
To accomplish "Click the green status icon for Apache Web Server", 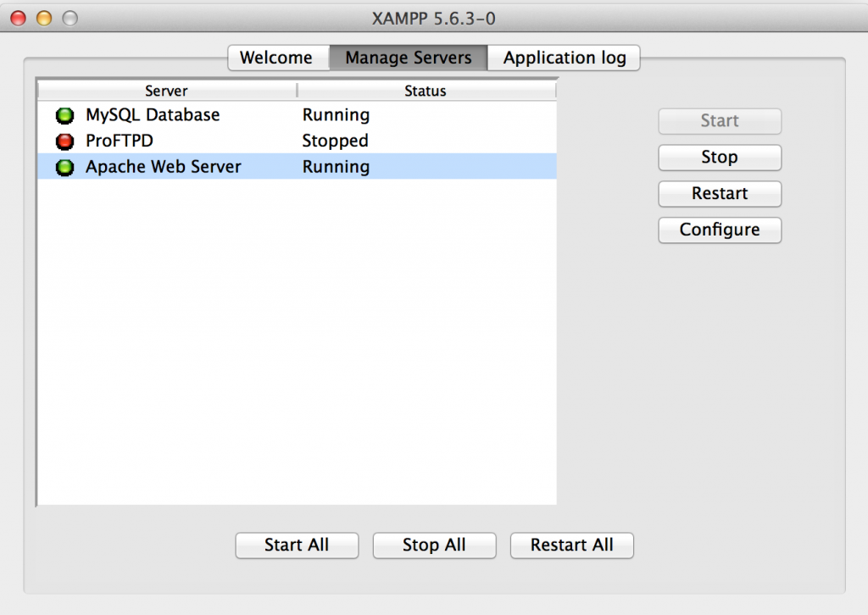I will 64,167.
